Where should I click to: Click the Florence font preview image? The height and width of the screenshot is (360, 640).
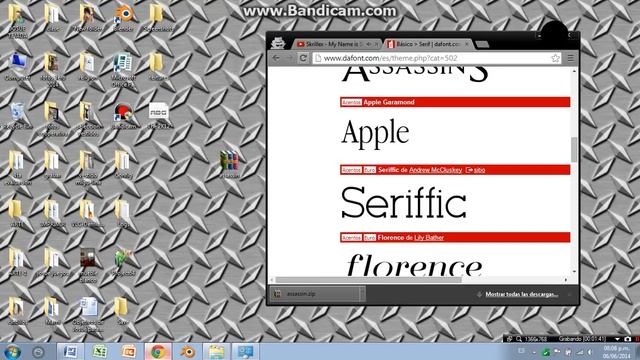coord(414,264)
